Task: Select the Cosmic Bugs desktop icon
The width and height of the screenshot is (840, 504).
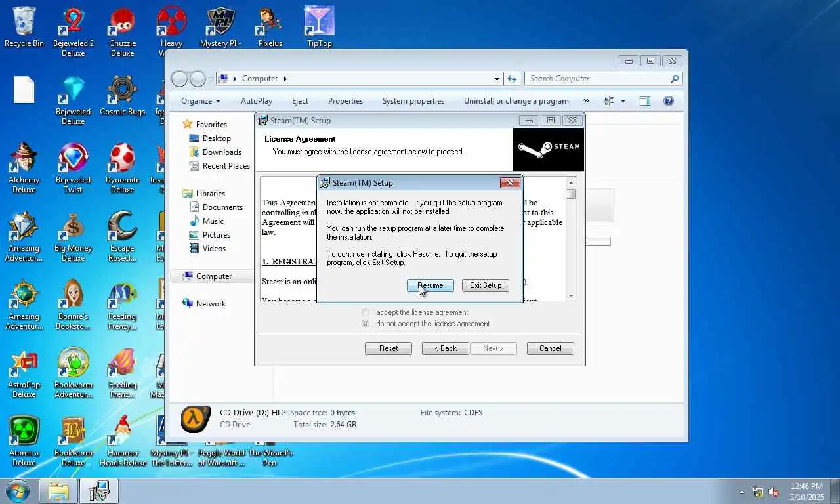Action: click(x=122, y=96)
